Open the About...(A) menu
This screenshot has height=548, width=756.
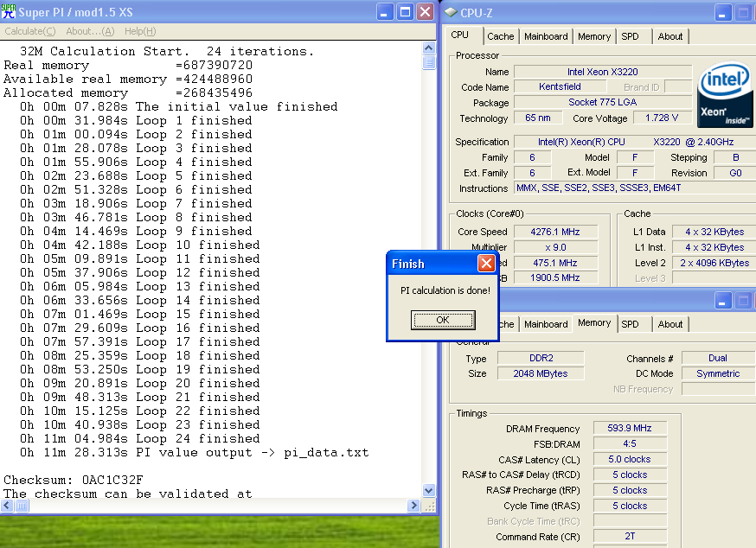click(90, 31)
